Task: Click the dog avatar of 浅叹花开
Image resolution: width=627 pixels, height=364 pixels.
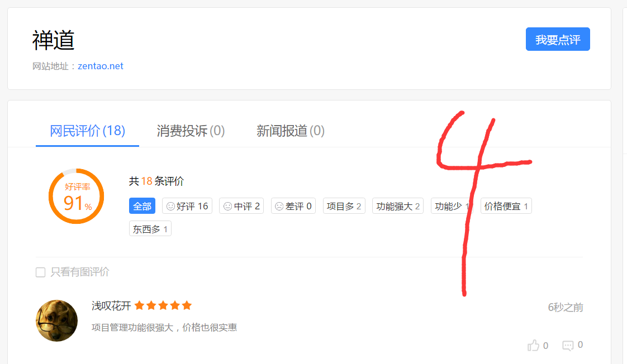Action: point(56,321)
